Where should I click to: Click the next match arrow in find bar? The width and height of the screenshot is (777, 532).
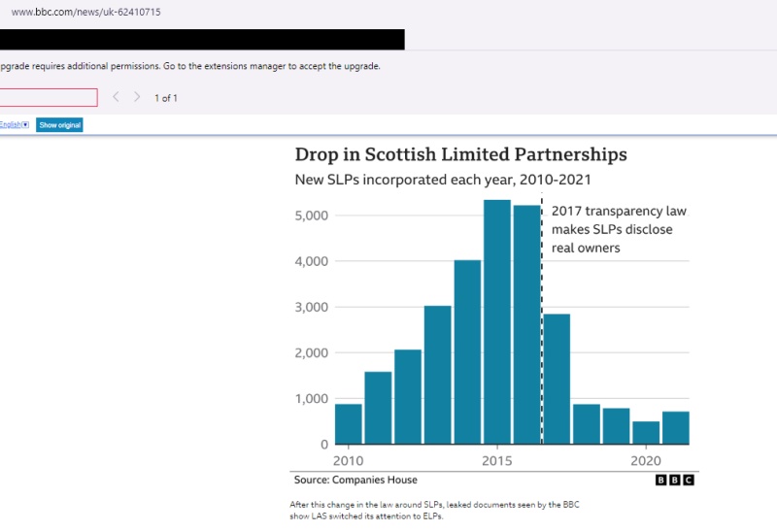coord(137,97)
